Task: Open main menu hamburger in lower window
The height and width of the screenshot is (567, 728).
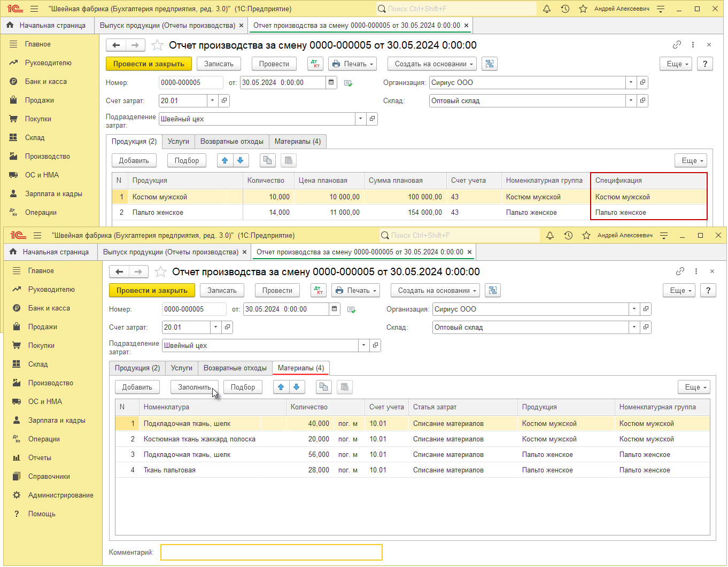Action: point(37,235)
